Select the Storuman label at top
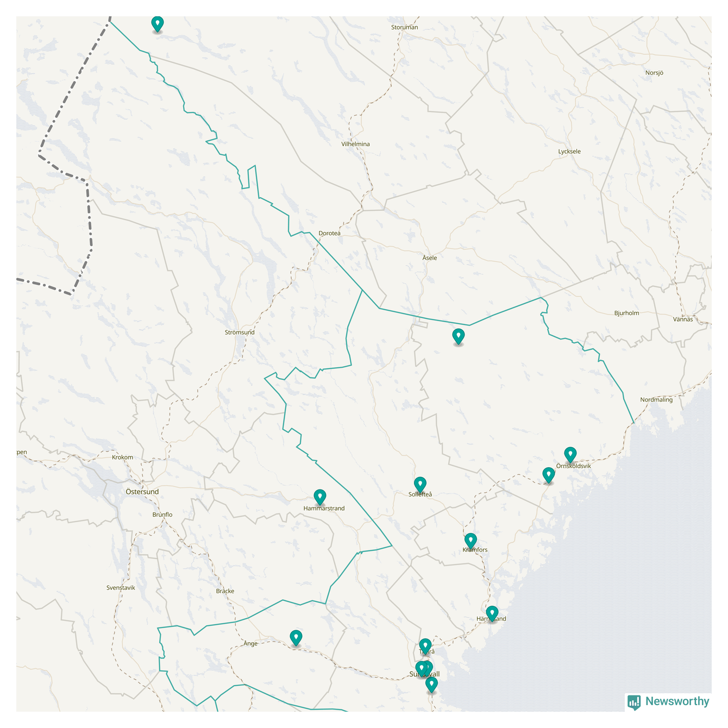The height and width of the screenshot is (728, 728). click(x=405, y=27)
